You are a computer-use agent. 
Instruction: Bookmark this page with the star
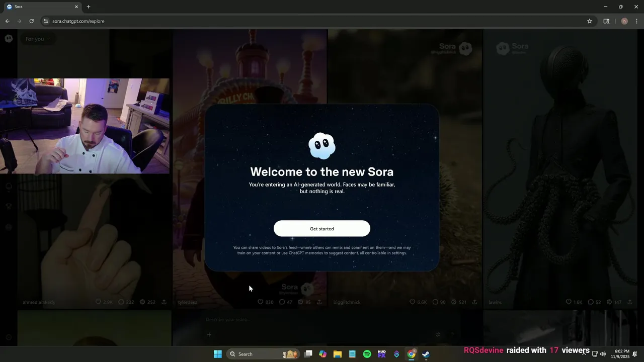[590, 21]
